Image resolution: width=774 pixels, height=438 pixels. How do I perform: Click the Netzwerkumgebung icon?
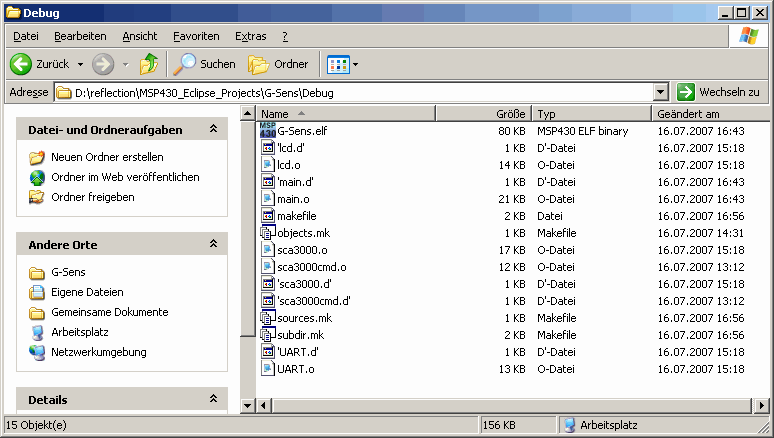[x=37, y=353]
